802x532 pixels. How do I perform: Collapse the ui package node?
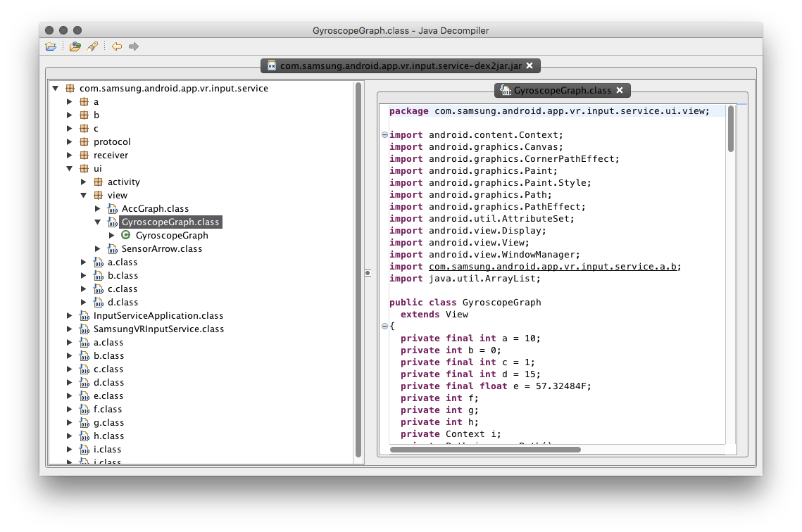point(70,168)
